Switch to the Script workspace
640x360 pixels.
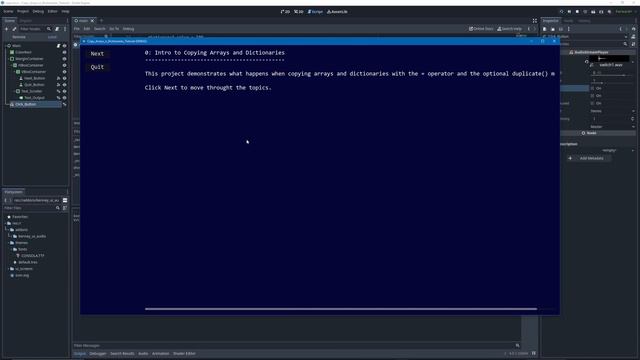tap(315, 12)
